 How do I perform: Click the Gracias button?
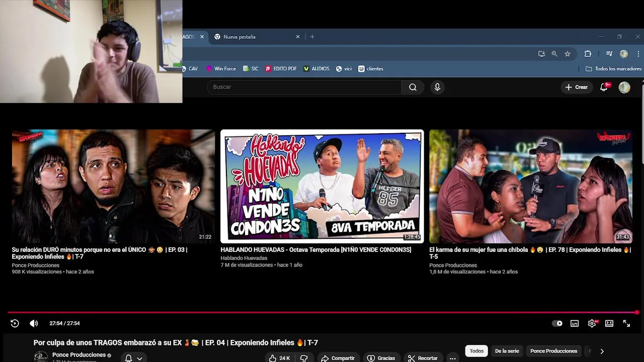coord(381,358)
